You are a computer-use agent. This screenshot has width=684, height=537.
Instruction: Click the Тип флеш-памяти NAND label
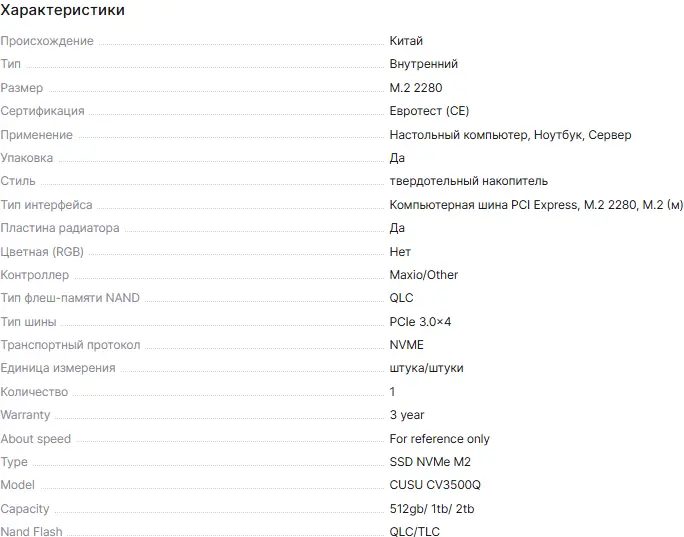pos(70,298)
